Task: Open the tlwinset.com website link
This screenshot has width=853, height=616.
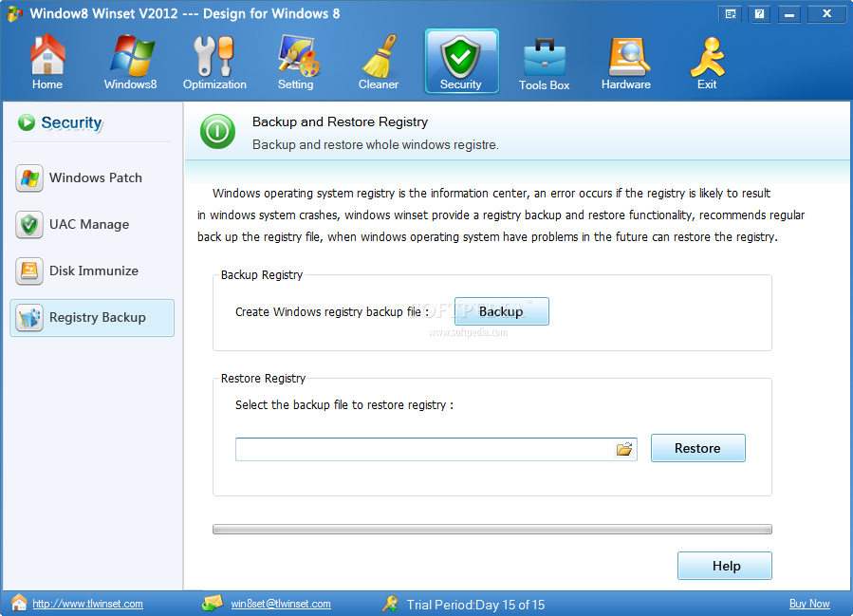Action: tap(87, 604)
